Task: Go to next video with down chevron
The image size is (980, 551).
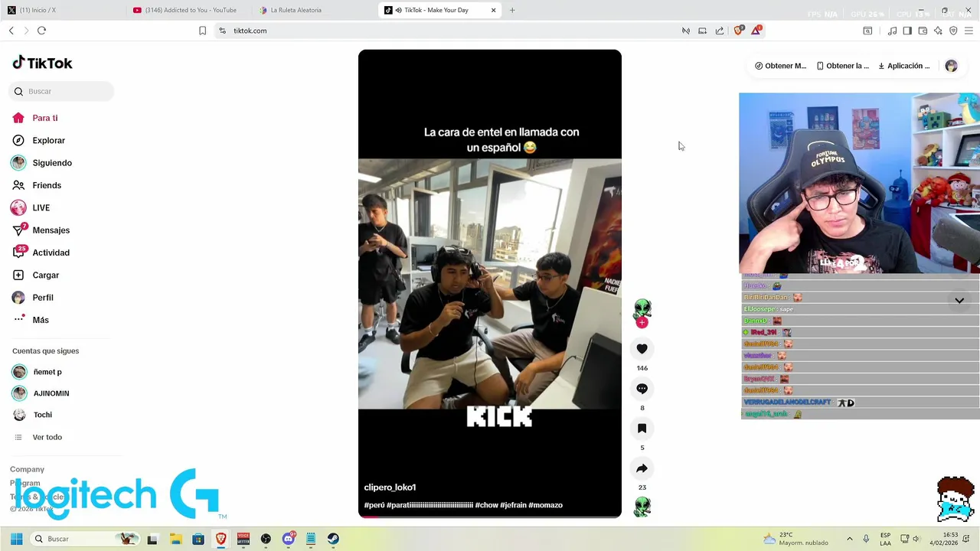Action: 959,301
